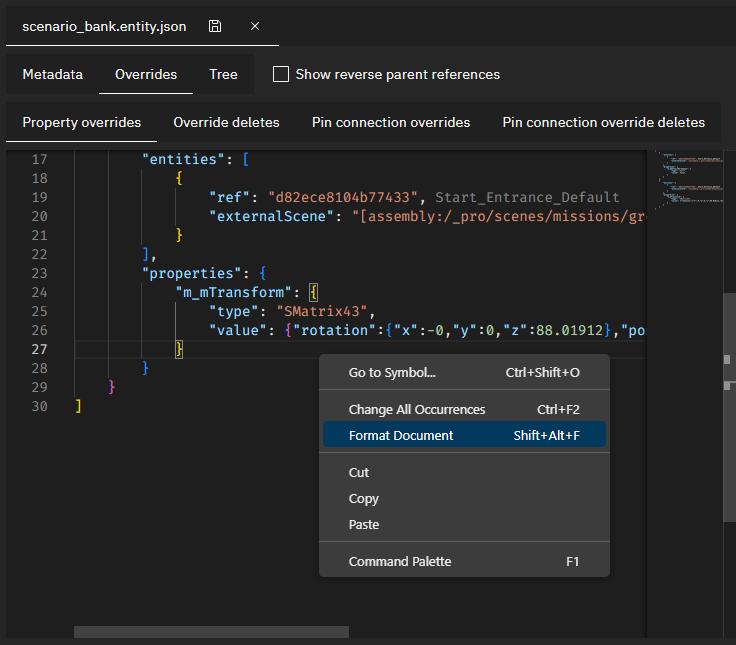
Task: Click the "entities" key on line 17
Action: point(183,160)
